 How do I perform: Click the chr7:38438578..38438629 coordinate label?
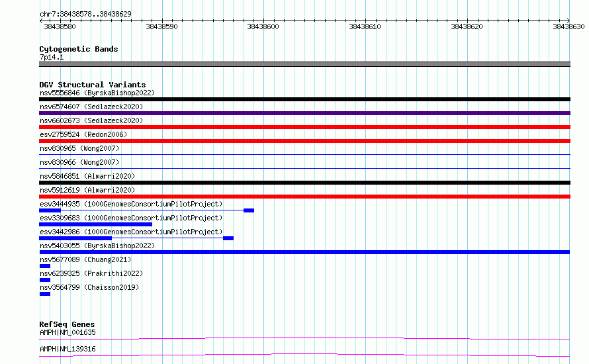click(85, 14)
